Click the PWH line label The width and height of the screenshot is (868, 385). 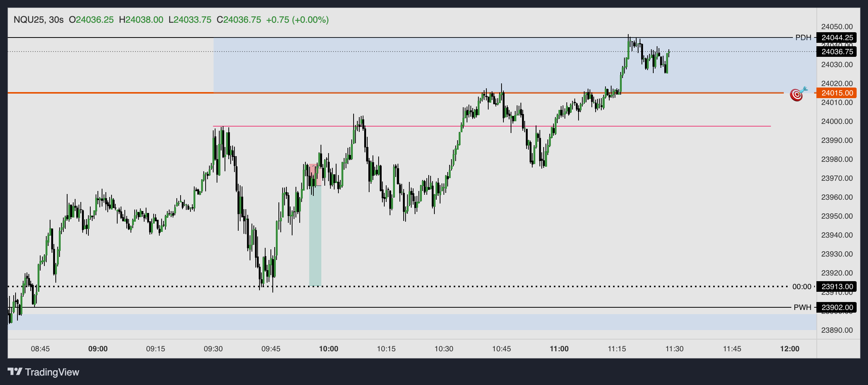tap(802, 307)
